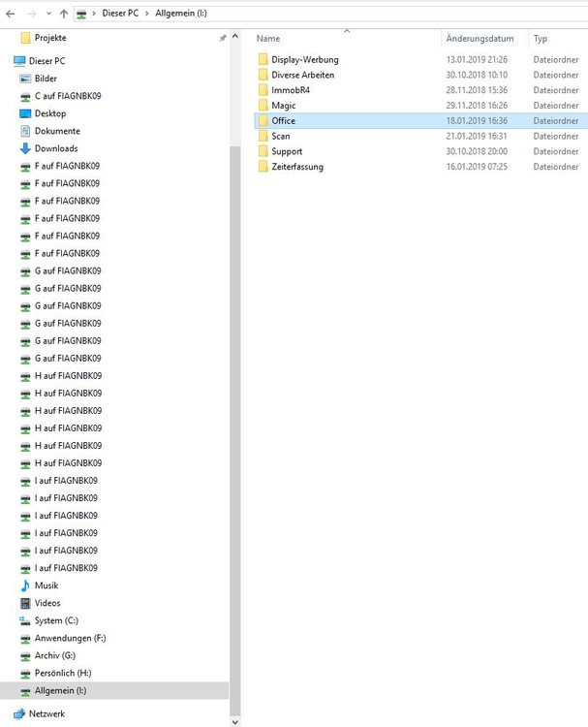Open the recent locations dropdown chevron
The height and width of the screenshot is (727, 588).
pos(47,14)
